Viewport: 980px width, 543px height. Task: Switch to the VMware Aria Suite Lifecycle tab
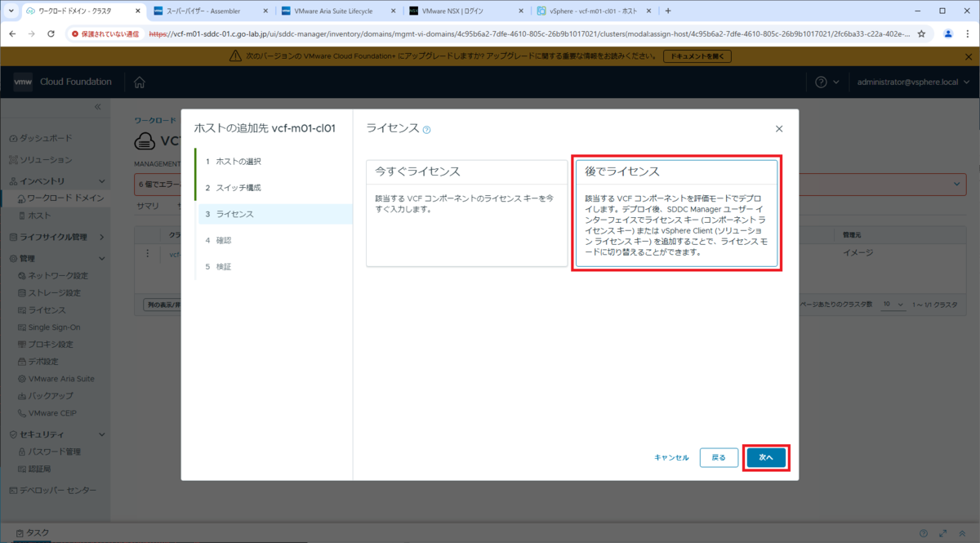(339, 11)
